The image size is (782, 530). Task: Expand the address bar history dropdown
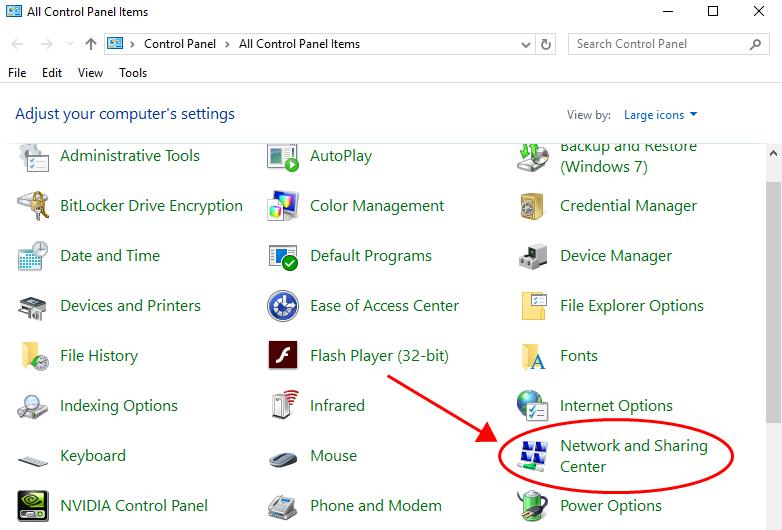tap(526, 44)
